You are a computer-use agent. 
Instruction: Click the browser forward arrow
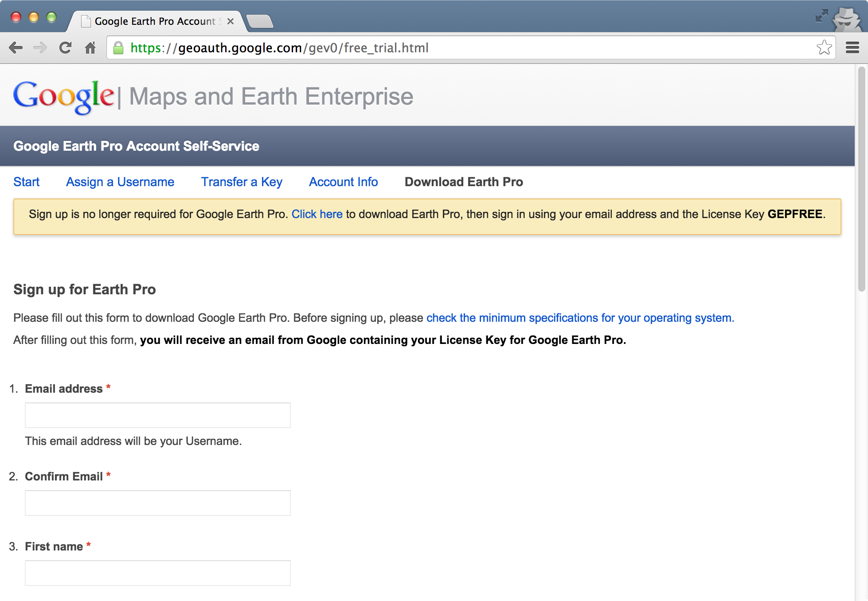pyautogui.click(x=40, y=47)
